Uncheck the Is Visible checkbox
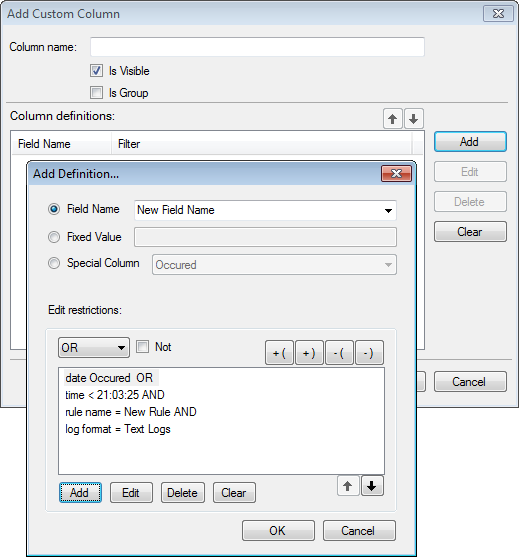Image resolution: width=519 pixels, height=557 pixels. [x=96, y=71]
